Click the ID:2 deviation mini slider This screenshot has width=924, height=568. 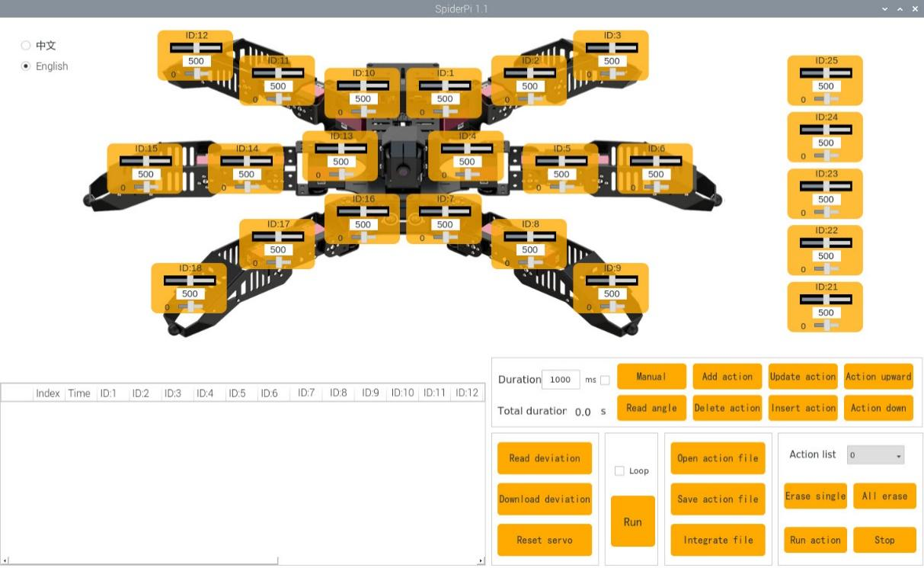(529, 98)
